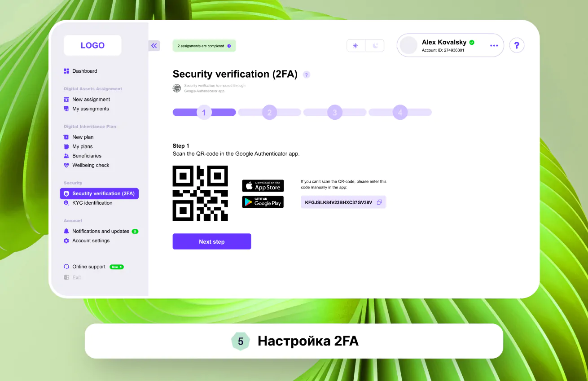This screenshot has width=588, height=381.
Task: Scan the QR code image
Action: (200, 193)
